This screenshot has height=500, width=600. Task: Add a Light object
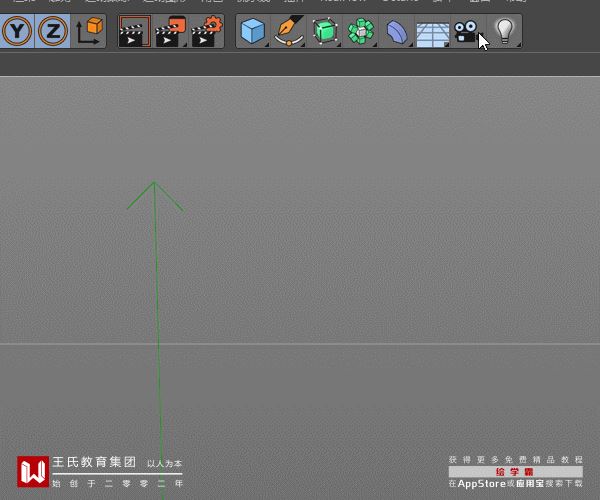coord(504,31)
